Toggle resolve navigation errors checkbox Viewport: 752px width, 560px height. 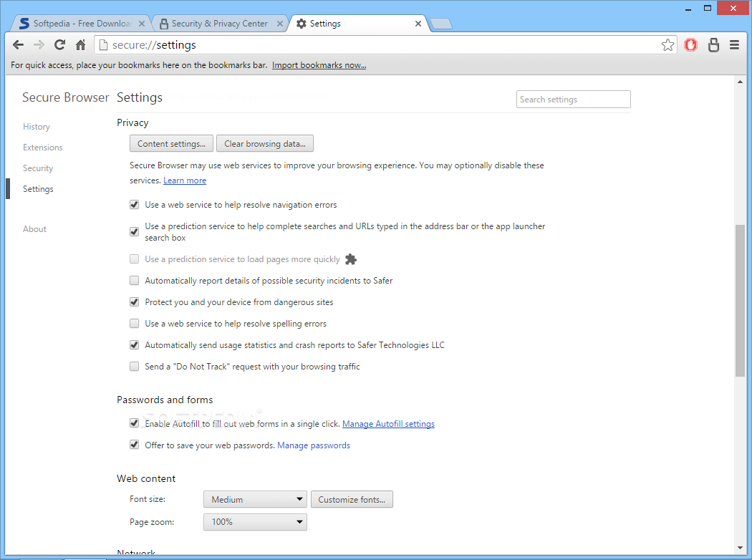pyautogui.click(x=135, y=205)
